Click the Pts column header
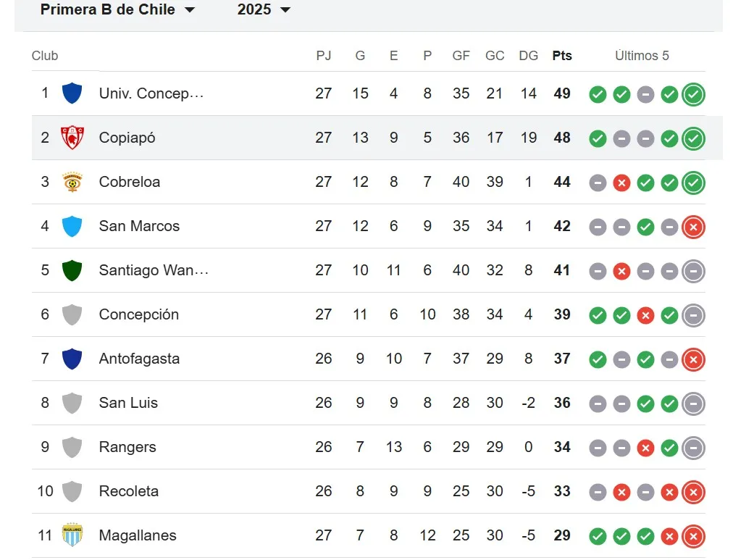Image resolution: width=733 pixels, height=560 pixels. point(562,55)
